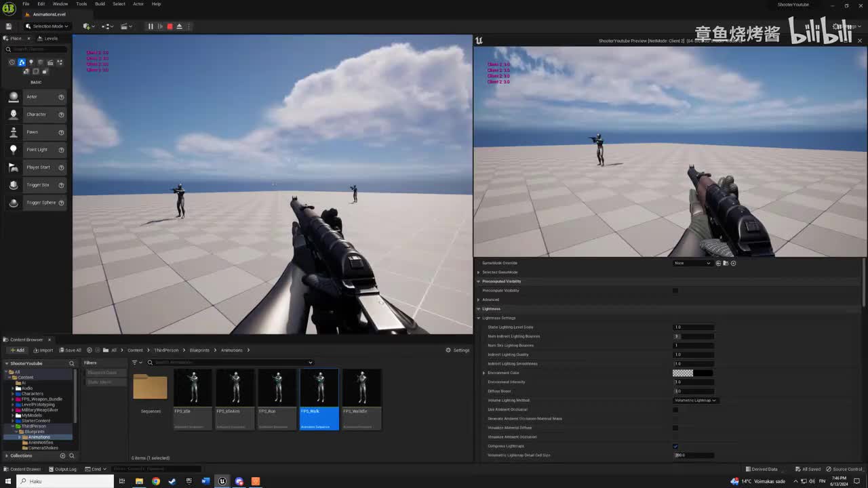
Task: Open the quick add content dropdown
Action: (88, 26)
